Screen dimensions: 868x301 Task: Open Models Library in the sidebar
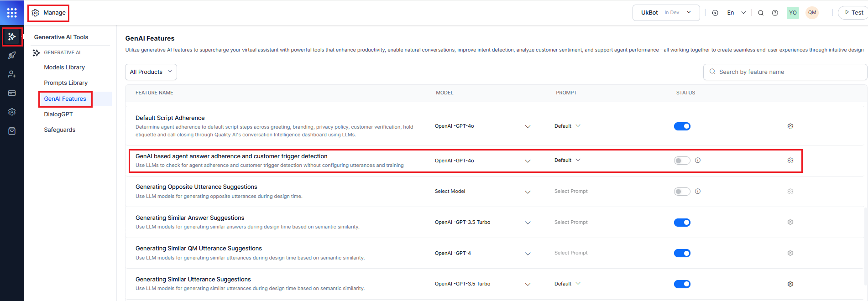click(64, 67)
